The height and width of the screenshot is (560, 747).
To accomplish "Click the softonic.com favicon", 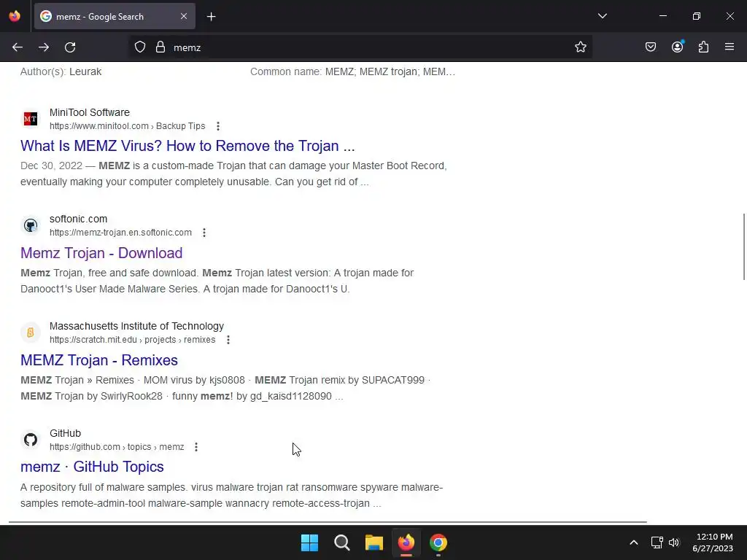I will 31,225.
